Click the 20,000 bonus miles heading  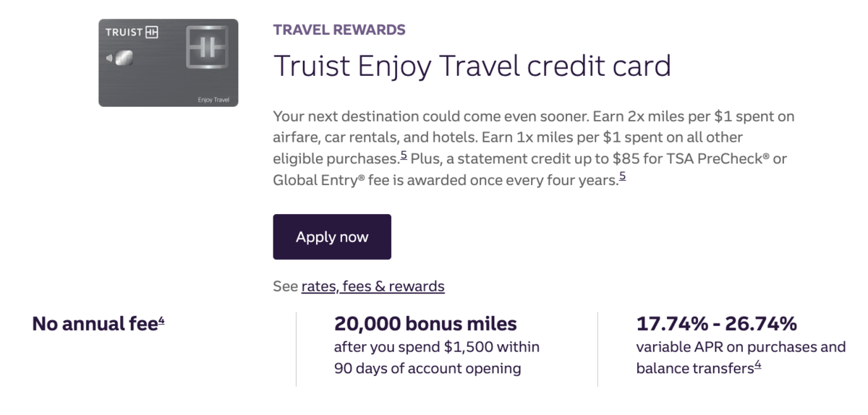coord(426,324)
